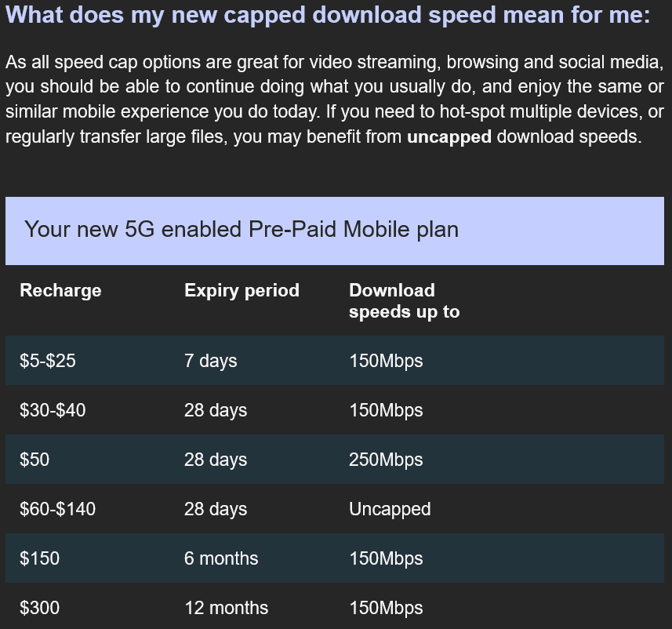Screen dimensions: 672x629
Task: Select the $5-$25 recharge cell
Action: pyautogui.click(x=48, y=361)
